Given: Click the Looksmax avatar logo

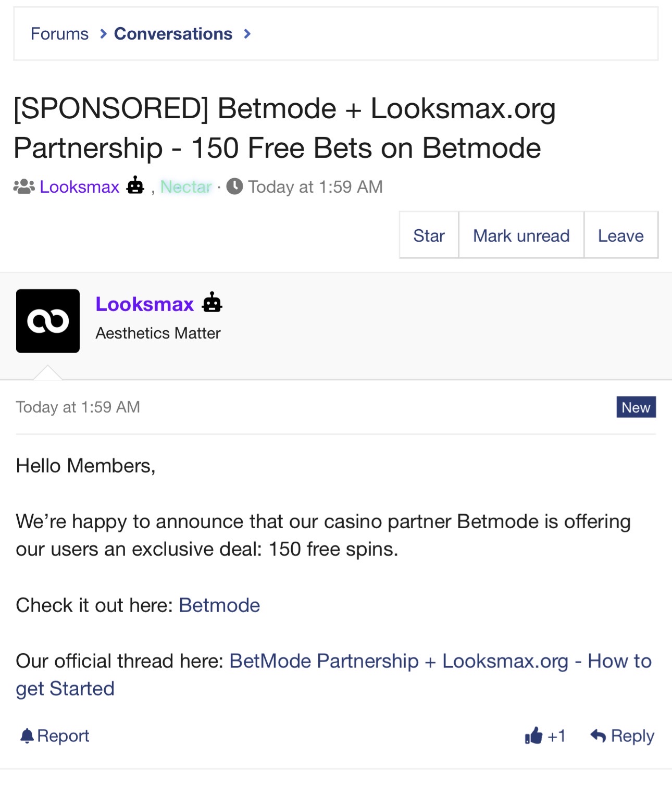Looking at the screenshot, I should (48, 321).
